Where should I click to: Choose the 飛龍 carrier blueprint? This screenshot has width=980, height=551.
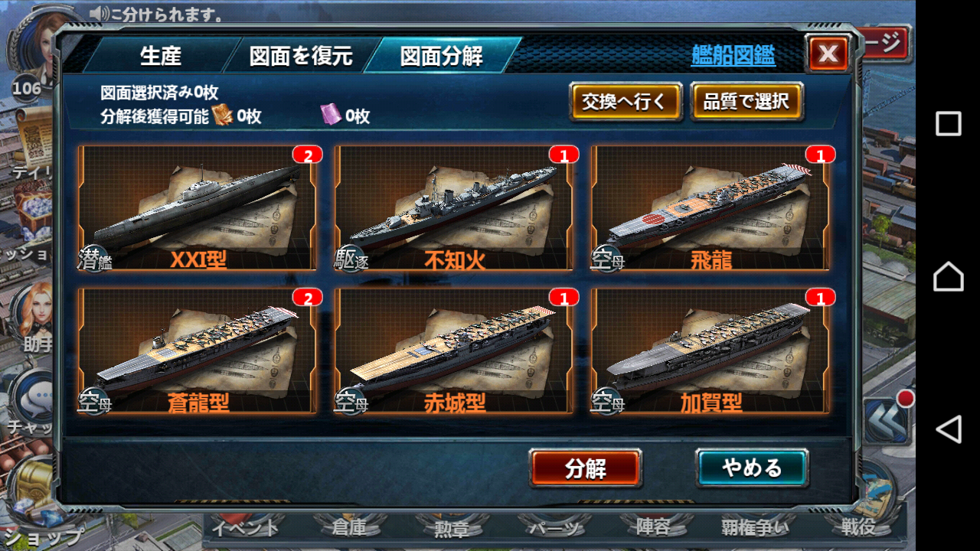[x=710, y=208]
